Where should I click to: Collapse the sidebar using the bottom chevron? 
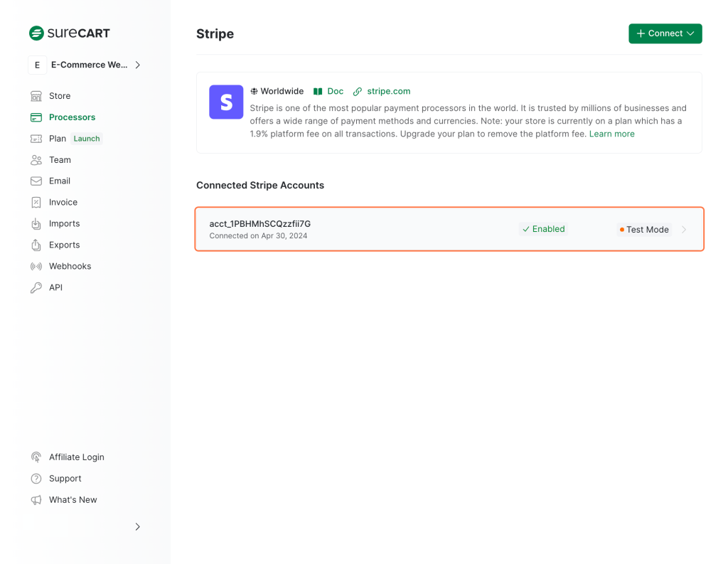click(137, 527)
